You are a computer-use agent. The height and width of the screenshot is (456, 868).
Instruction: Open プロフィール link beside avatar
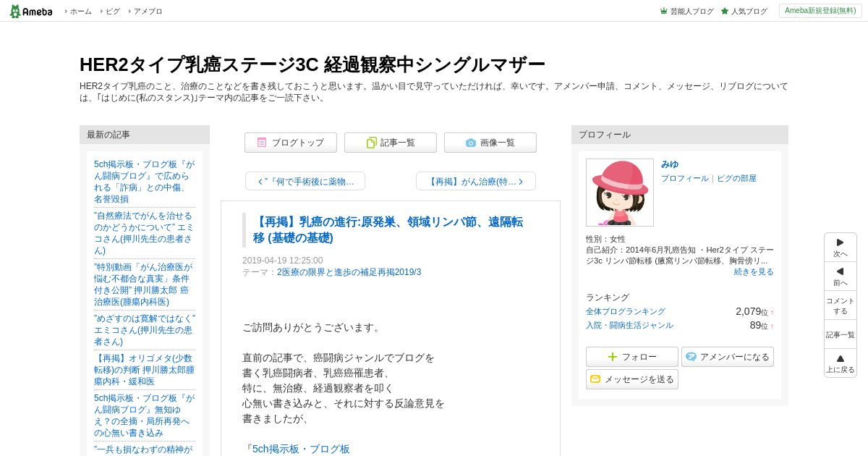[x=685, y=178]
